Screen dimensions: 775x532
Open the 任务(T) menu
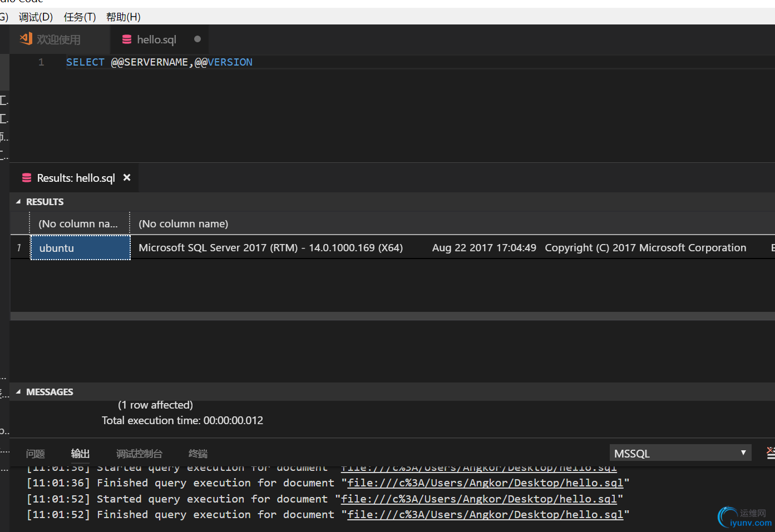click(x=80, y=17)
